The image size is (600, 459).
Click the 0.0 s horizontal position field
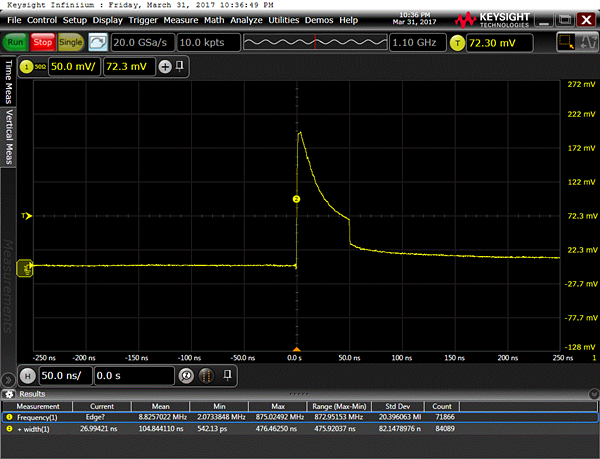pyautogui.click(x=134, y=376)
